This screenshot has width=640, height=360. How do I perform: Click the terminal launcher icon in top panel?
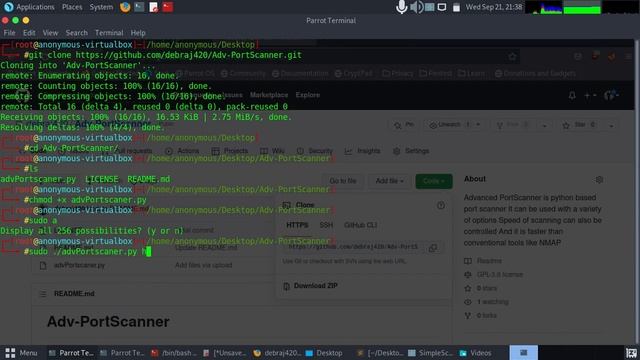(139, 7)
